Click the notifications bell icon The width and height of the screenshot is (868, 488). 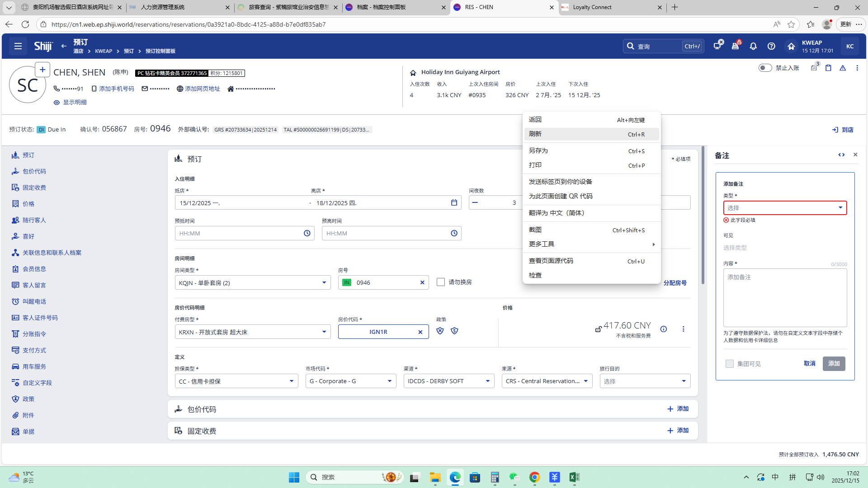coord(753,46)
